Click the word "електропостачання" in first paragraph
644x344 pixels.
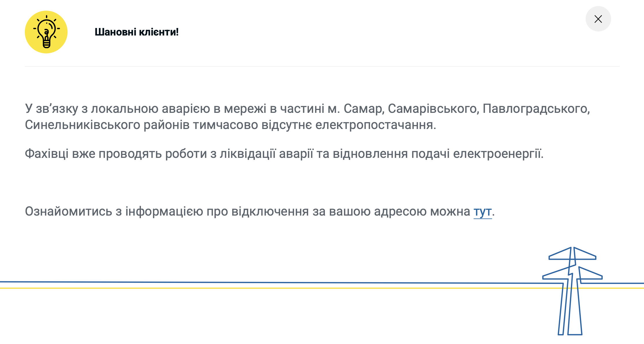pyautogui.click(x=375, y=125)
